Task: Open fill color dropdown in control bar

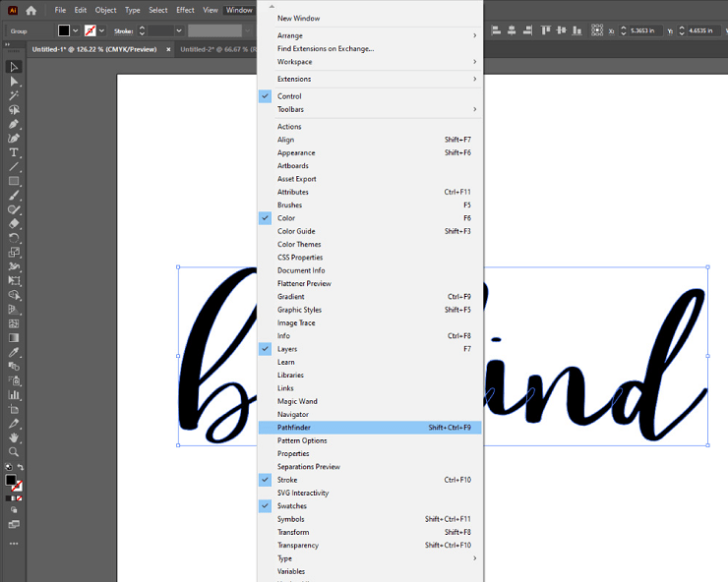Action: click(75, 30)
